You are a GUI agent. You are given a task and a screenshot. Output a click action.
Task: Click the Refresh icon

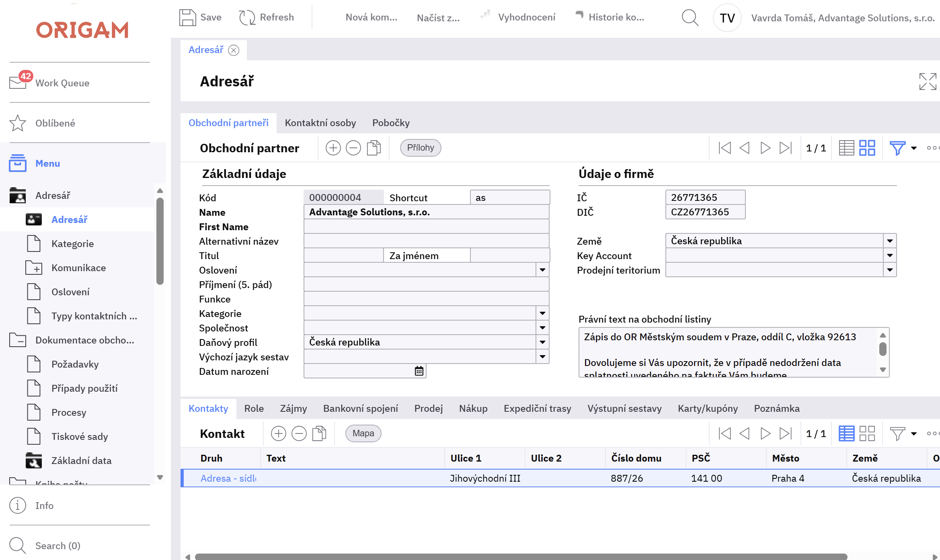pyautogui.click(x=247, y=17)
